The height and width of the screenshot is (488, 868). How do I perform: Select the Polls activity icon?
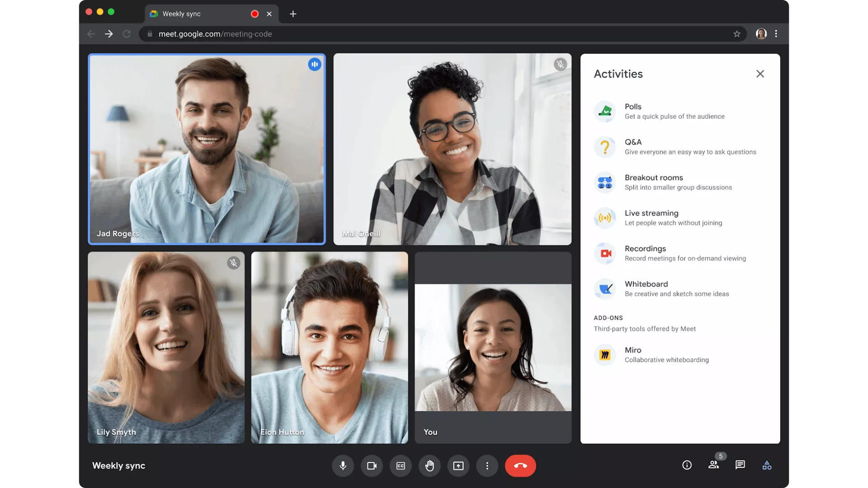pos(605,111)
